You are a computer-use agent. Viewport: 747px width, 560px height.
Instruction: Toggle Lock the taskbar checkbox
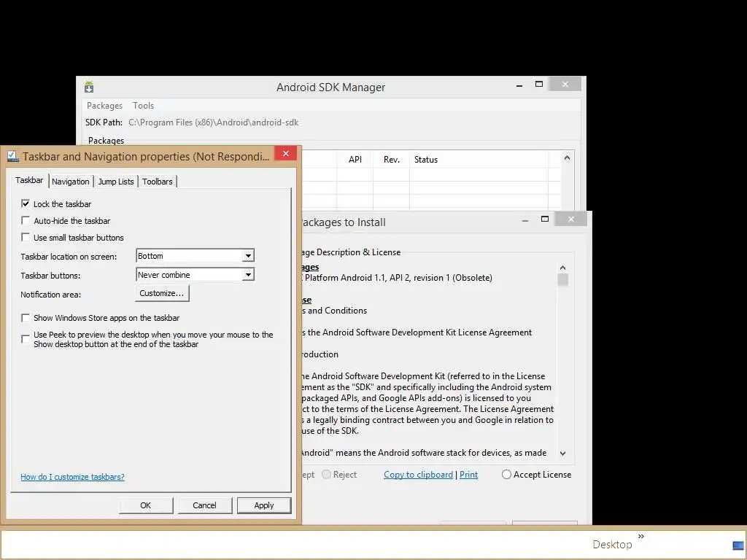26,204
